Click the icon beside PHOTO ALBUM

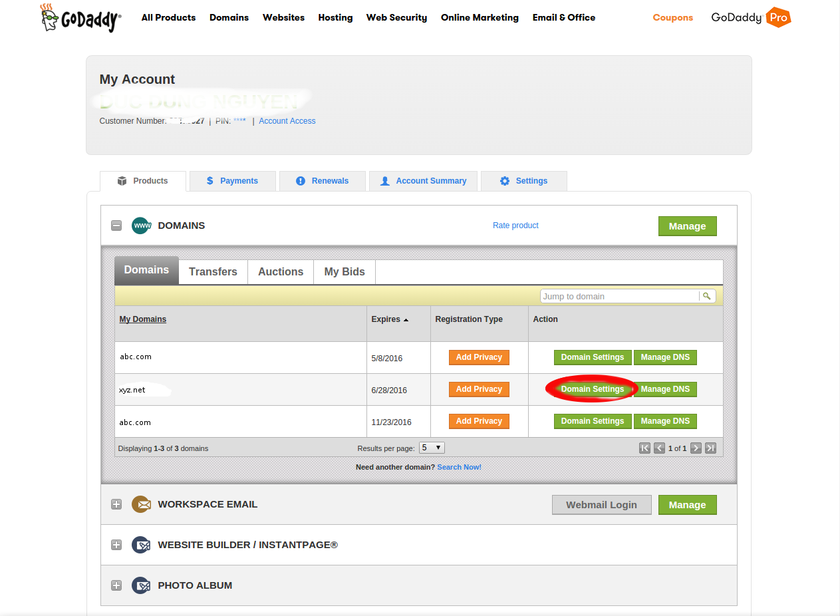(x=142, y=585)
